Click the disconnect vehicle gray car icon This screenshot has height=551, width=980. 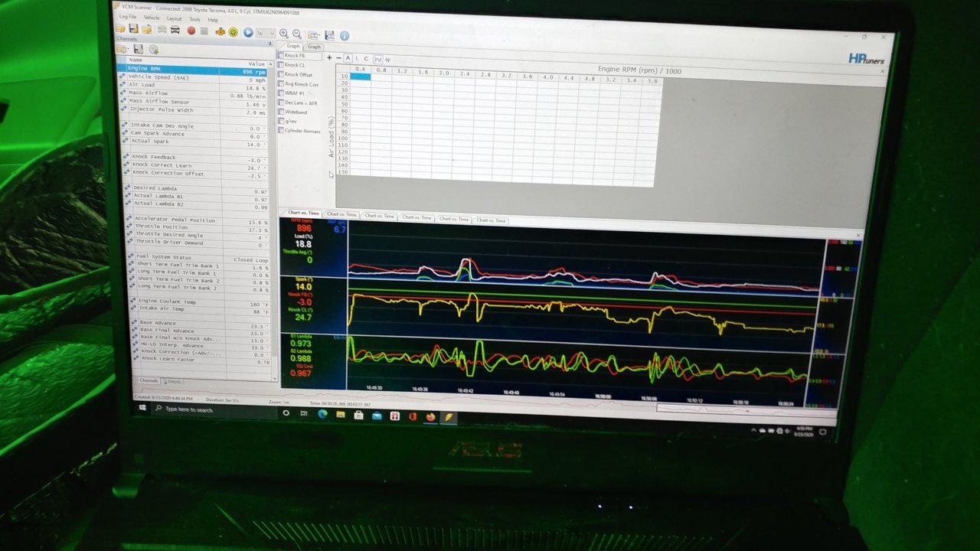pos(162,29)
